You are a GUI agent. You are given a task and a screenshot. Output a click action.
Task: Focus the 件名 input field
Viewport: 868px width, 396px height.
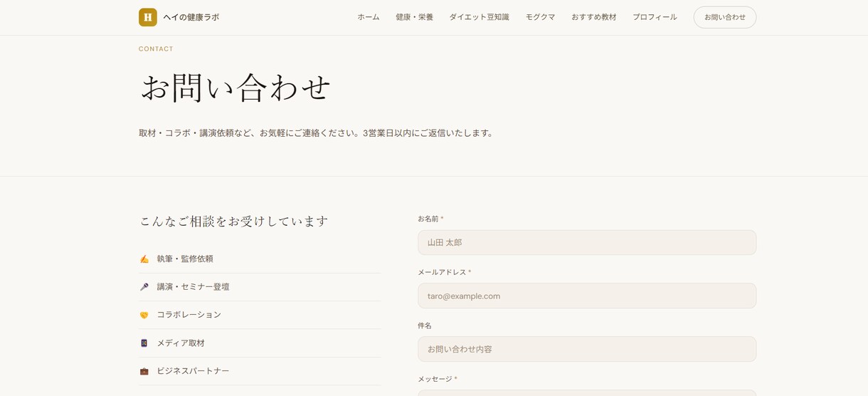pos(587,349)
